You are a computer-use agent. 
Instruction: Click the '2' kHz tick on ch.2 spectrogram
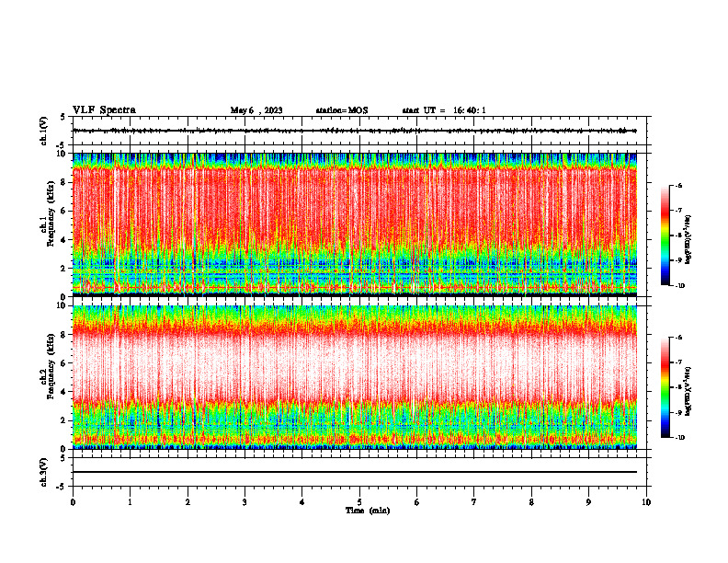63,420
